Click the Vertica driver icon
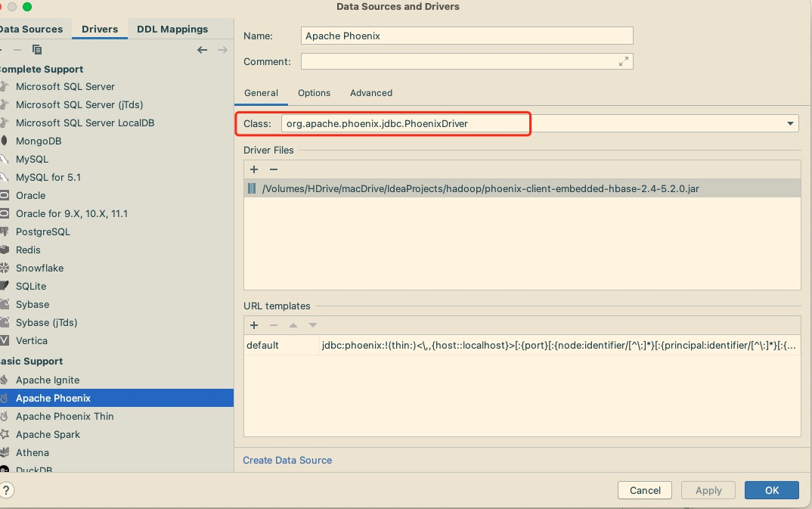Viewport: 812px width, 509px height. pyautogui.click(x=4, y=340)
